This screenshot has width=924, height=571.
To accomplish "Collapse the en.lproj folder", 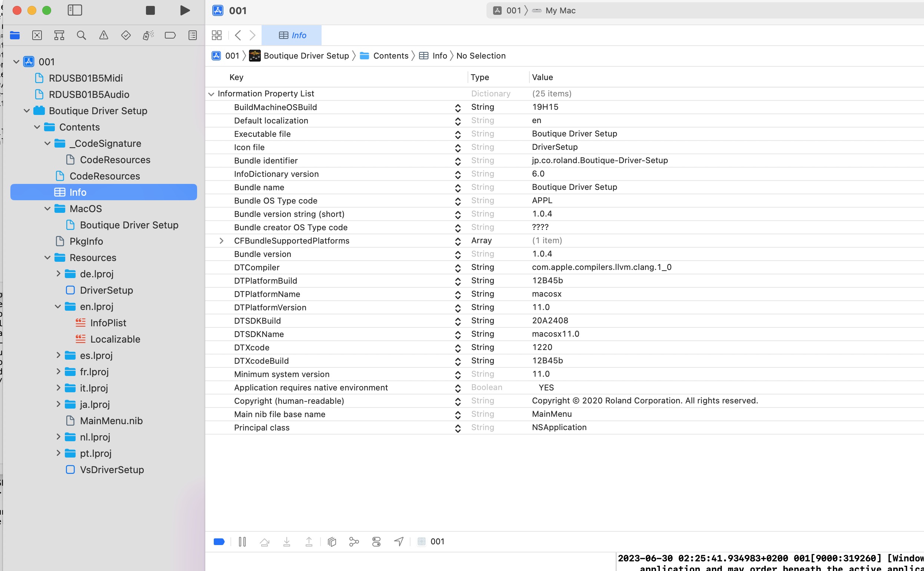I will pyautogui.click(x=58, y=306).
